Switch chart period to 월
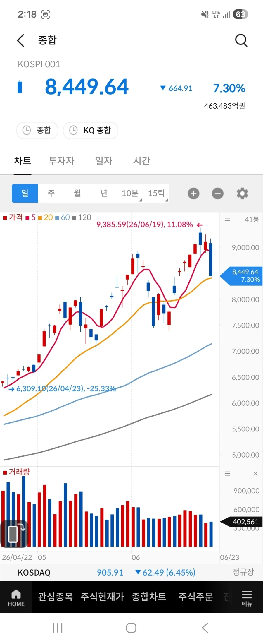This screenshot has height=644, width=263. (77, 193)
